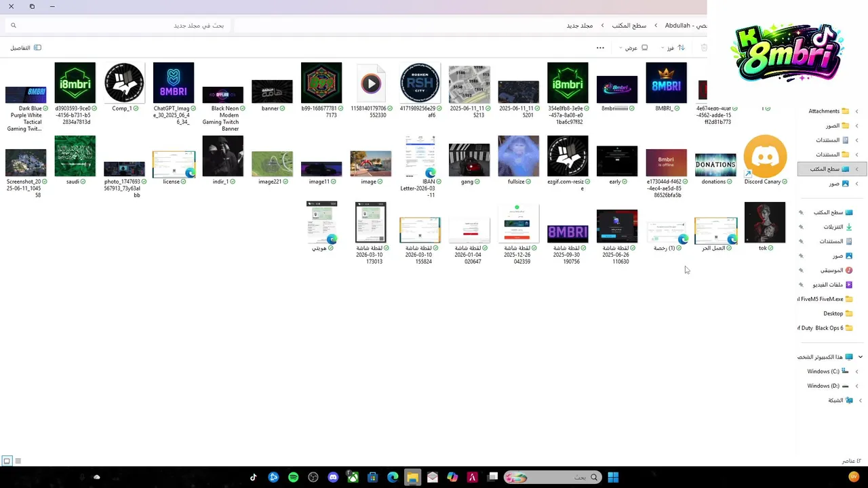The height and width of the screenshot is (488, 868).
Task: Select the رخصة (1) file
Action: 666,236
